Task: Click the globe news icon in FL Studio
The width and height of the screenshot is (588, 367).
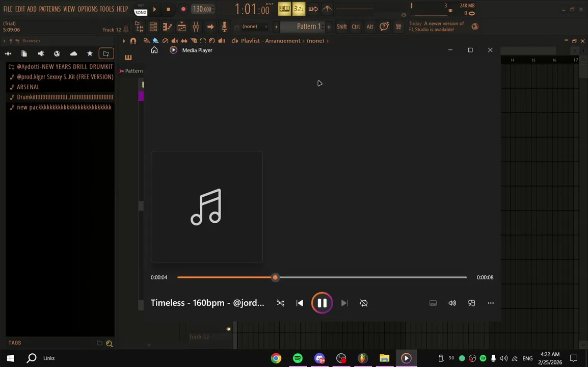Action: click(x=475, y=27)
